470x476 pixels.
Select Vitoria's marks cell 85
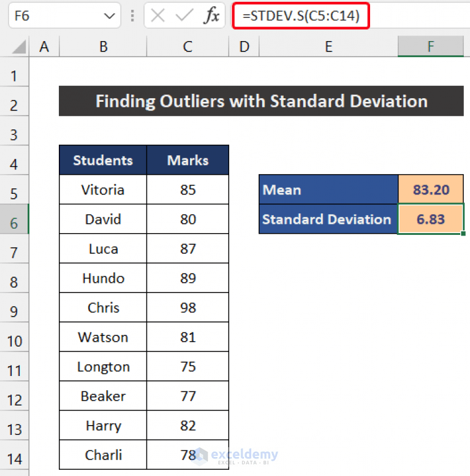(x=188, y=190)
